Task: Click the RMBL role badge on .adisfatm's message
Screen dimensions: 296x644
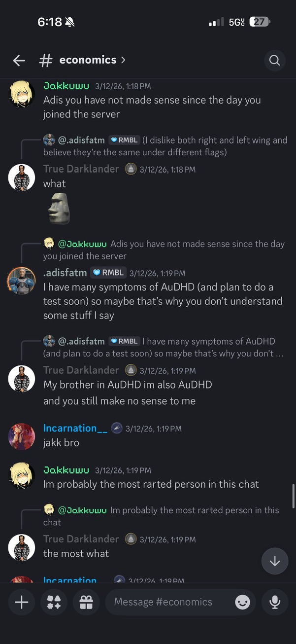Action: pos(108,272)
